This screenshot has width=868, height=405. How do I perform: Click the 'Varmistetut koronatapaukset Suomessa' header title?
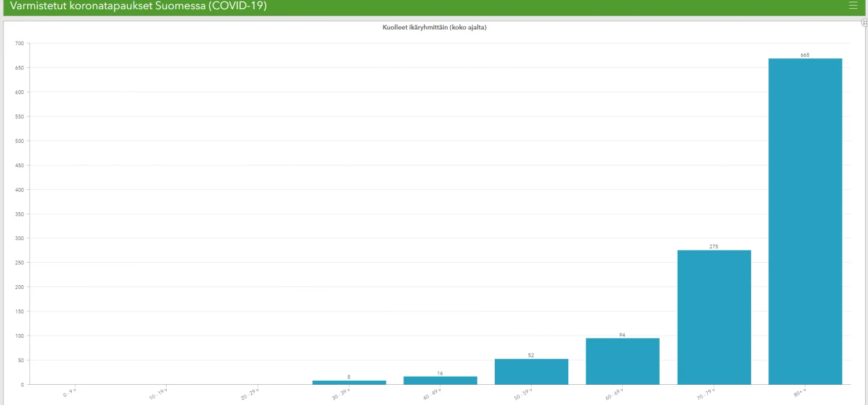[138, 6]
